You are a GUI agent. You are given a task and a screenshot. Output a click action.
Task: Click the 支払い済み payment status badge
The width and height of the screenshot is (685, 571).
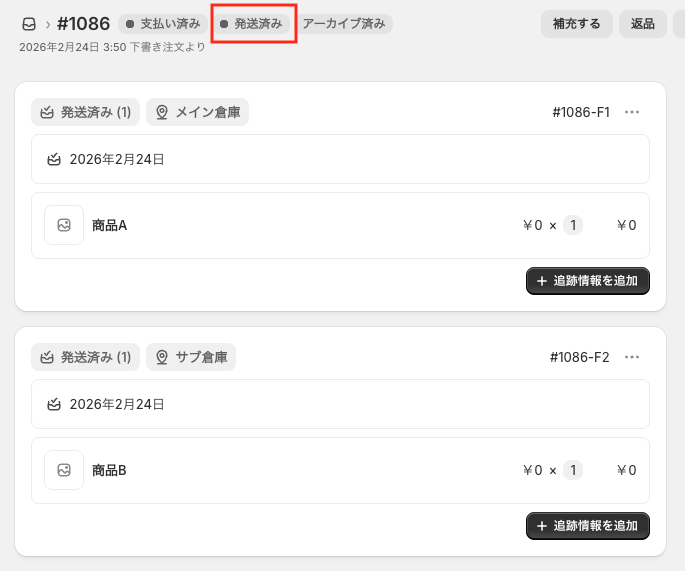[x=163, y=23]
